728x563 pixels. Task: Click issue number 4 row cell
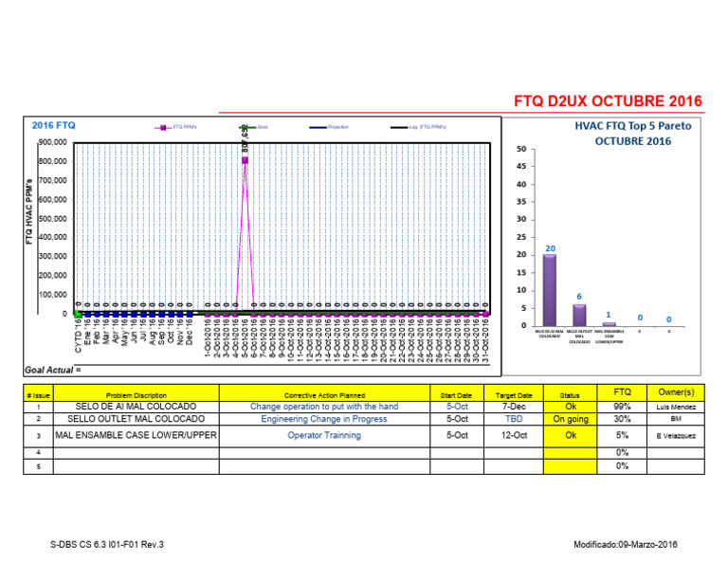tap(39, 452)
